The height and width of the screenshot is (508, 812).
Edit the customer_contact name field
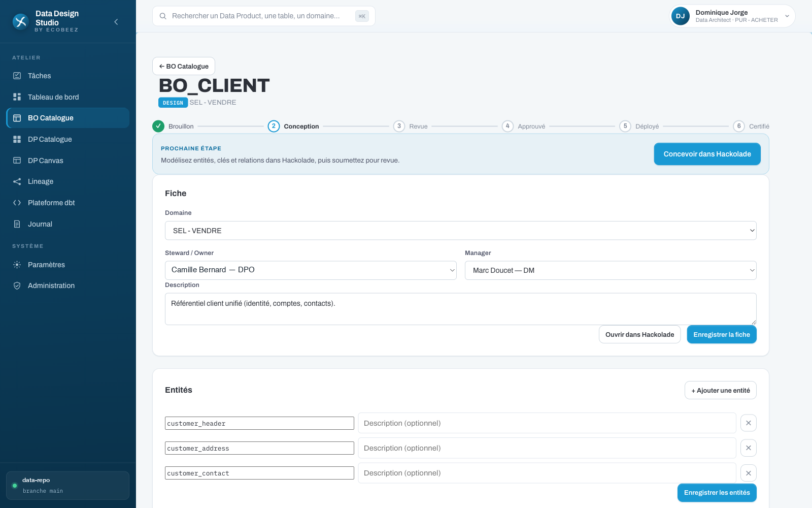click(259, 473)
